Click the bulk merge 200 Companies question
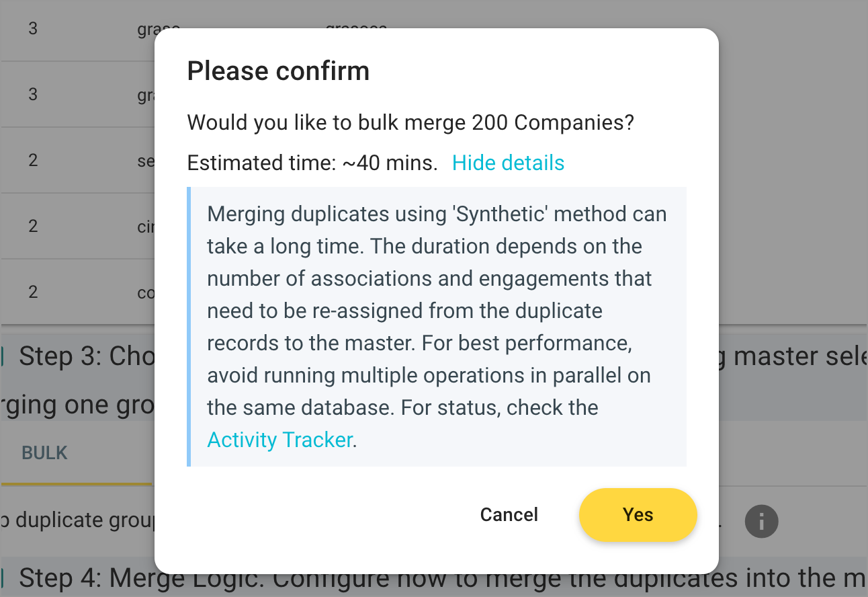 click(x=411, y=122)
